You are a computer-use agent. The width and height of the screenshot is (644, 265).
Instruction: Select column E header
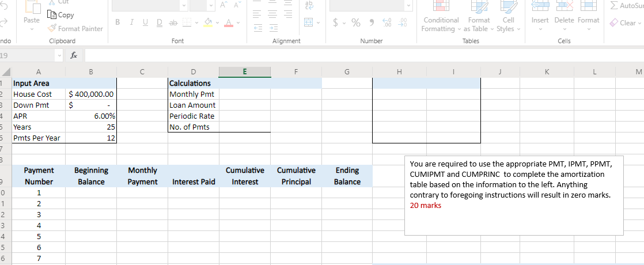(245, 72)
